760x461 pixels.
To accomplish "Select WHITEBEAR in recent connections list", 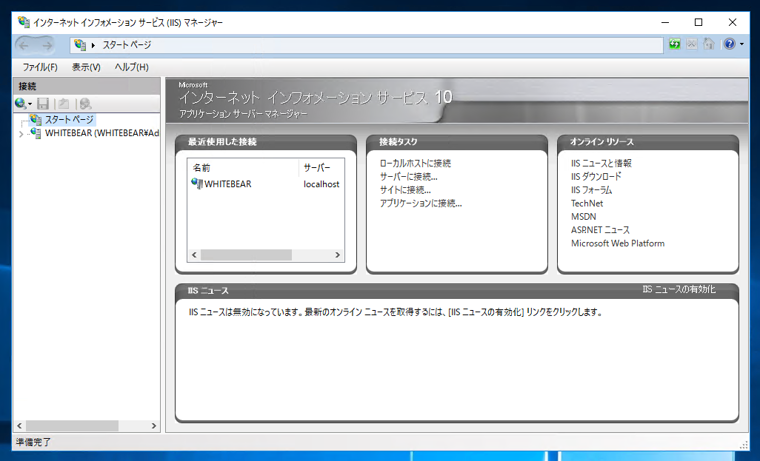I will tap(228, 184).
